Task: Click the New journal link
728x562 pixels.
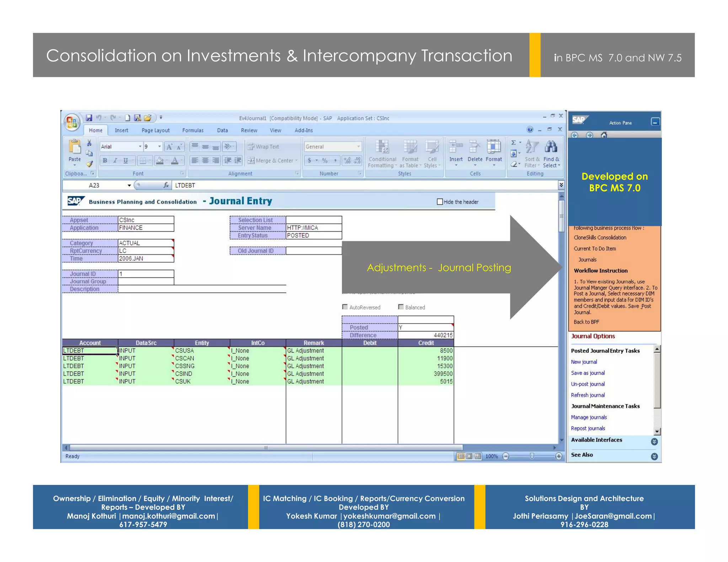Action: pos(584,362)
